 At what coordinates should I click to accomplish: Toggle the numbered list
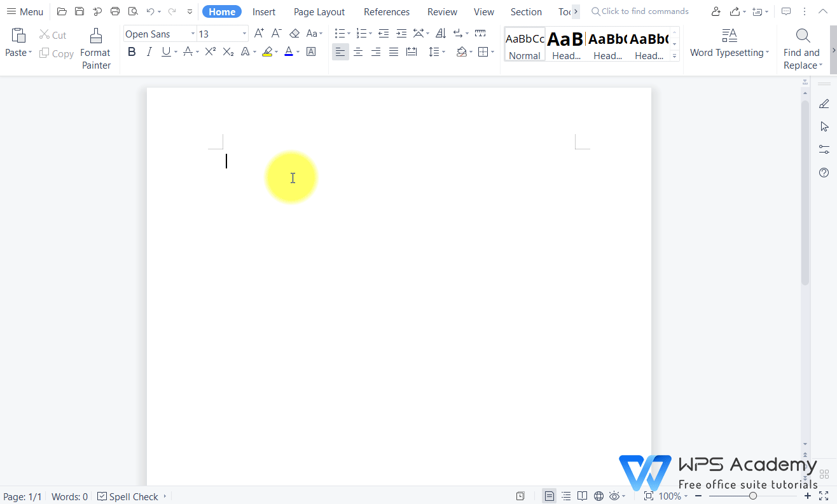(361, 32)
